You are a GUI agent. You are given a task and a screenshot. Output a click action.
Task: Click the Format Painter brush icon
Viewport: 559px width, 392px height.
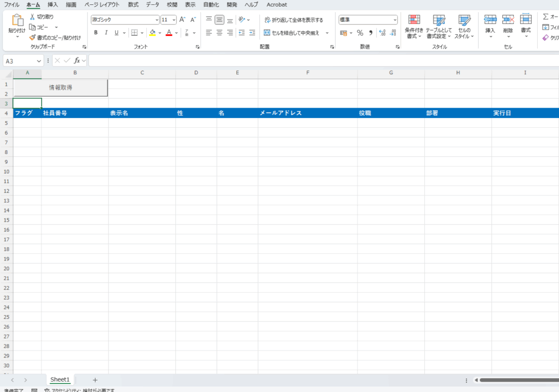[x=32, y=38]
